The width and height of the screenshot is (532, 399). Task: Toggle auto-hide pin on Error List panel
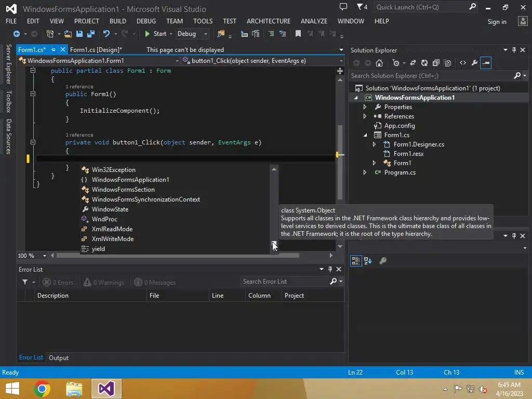(330, 269)
